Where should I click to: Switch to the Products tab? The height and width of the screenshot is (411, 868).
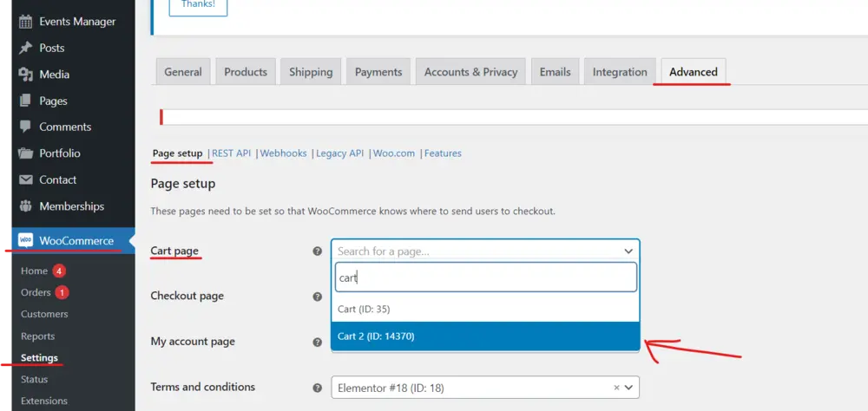click(246, 72)
